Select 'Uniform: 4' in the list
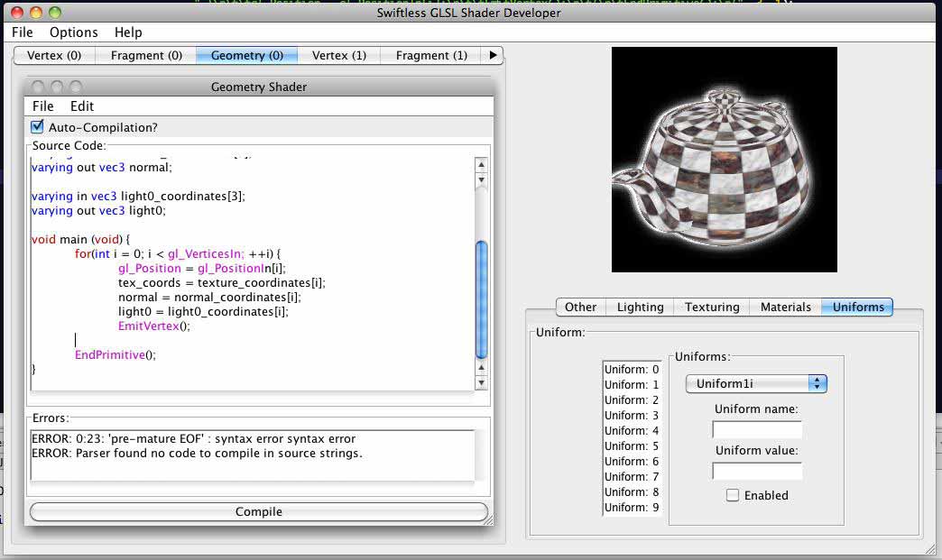Viewport: 942px width, 560px height. pyautogui.click(x=632, y=431)
